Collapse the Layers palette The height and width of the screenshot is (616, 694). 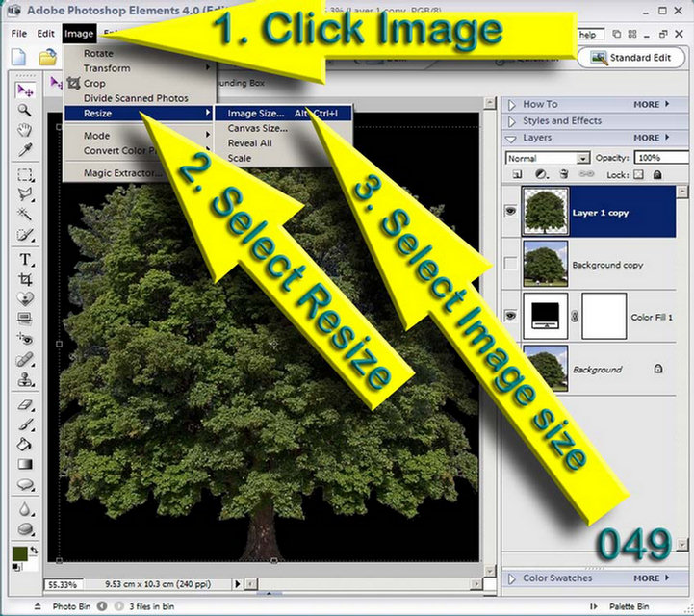pyautogui.click(x=511, y=139)
